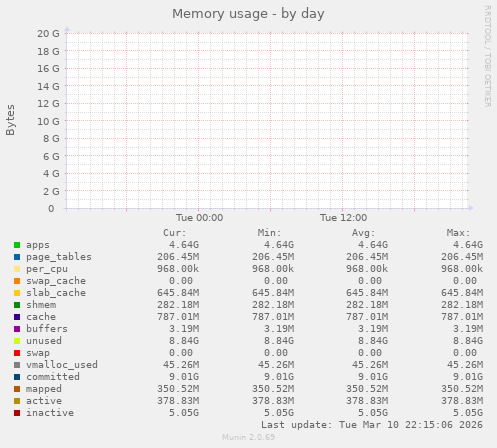Select the 'inactive' legend label
Viewport: 497px width, 448px height.
pyautogui.click(x=50, y=413)
